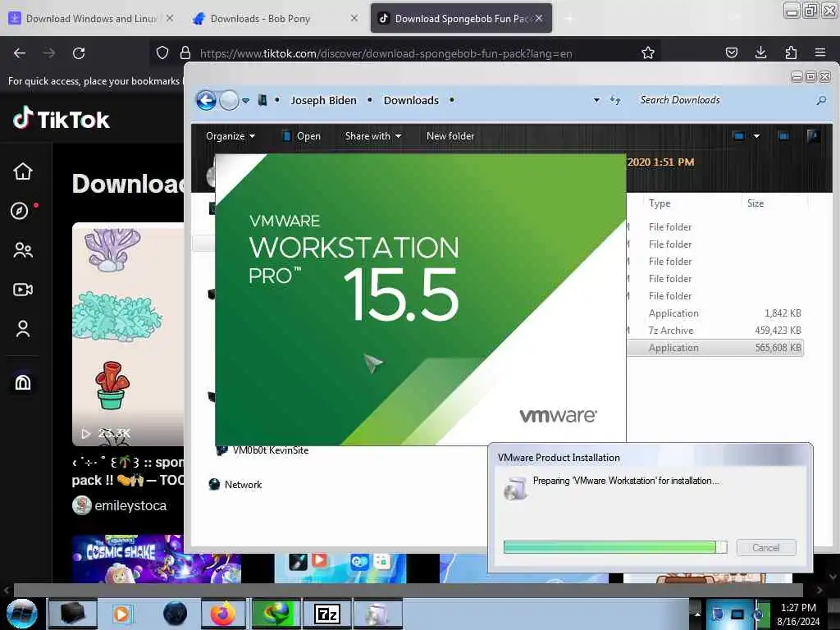Screen dimensions: 840x630
Task: Switch to VMware installer taskbar item
Action: coord(377,614)
